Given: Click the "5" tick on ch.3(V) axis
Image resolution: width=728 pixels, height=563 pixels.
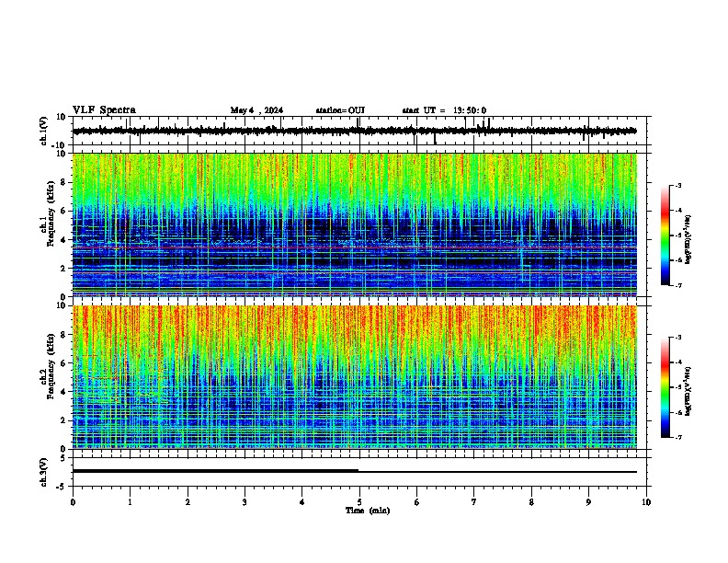Looking at the screenshot, I should pos(63,458).
